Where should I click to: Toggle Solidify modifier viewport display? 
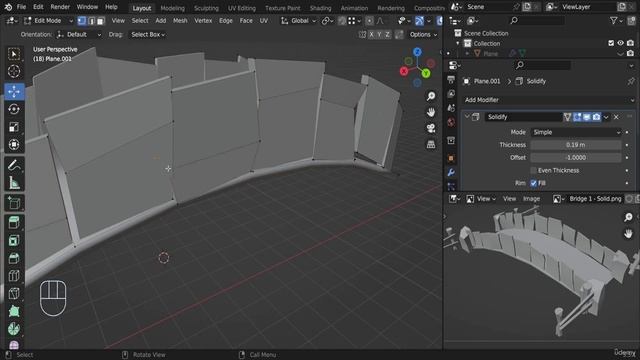point(587,117)
